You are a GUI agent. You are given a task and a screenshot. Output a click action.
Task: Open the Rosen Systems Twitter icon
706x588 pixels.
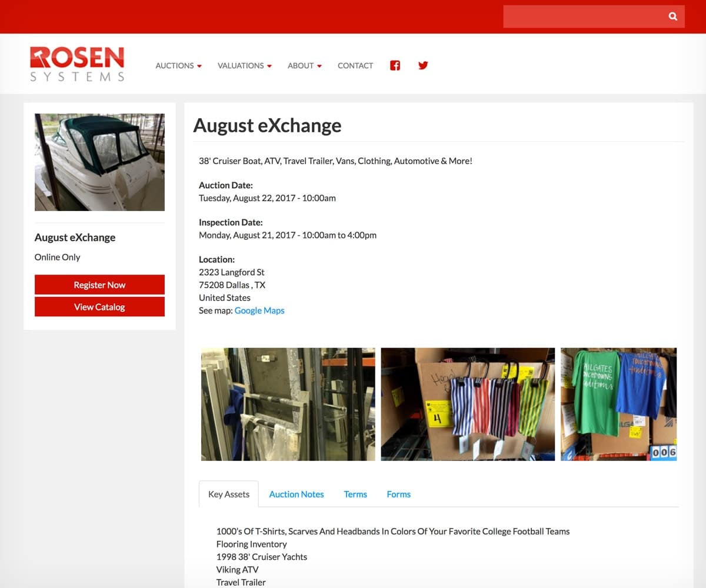(423, 65)
